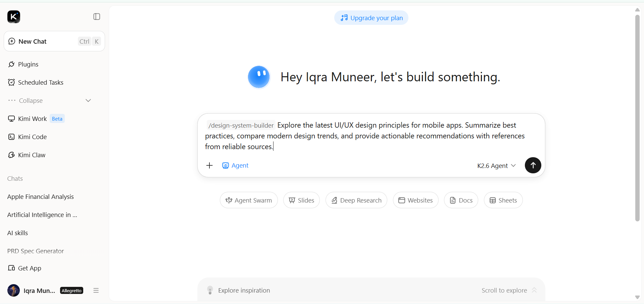The height and width of the screenshot is (304, 644).
Task: Select the Slides chip
Action: (x=301, y=200)
